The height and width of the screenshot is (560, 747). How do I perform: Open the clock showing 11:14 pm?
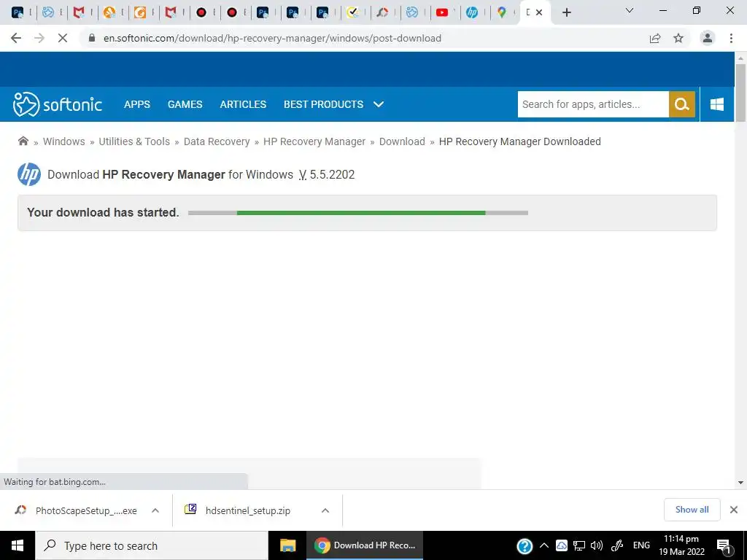682,545
